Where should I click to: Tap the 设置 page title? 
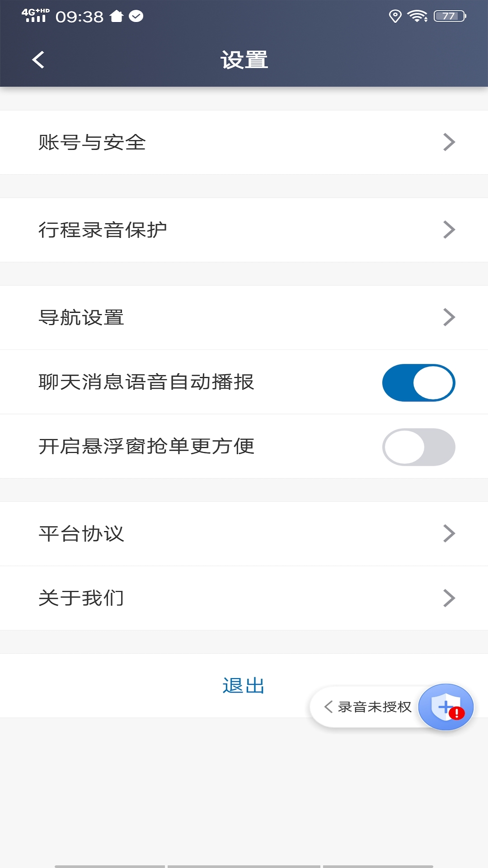(x=244, y=60)
